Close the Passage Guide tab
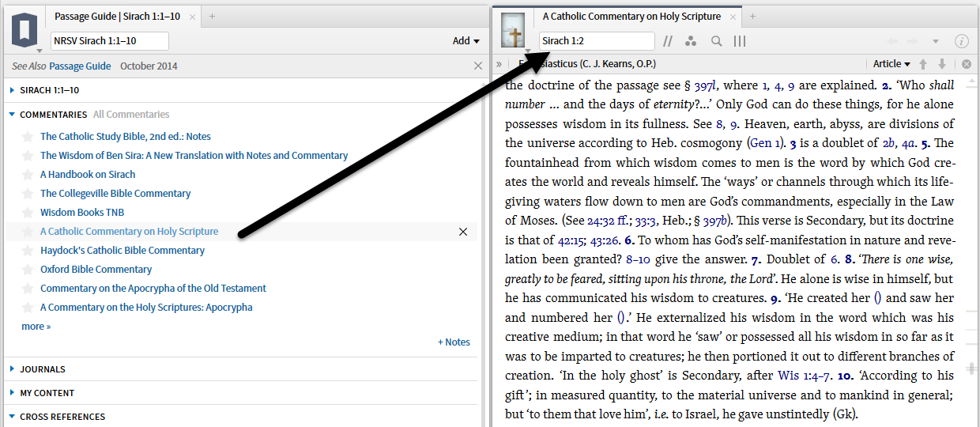Viewport: 980px width, 427px height. tap(193, 16)
